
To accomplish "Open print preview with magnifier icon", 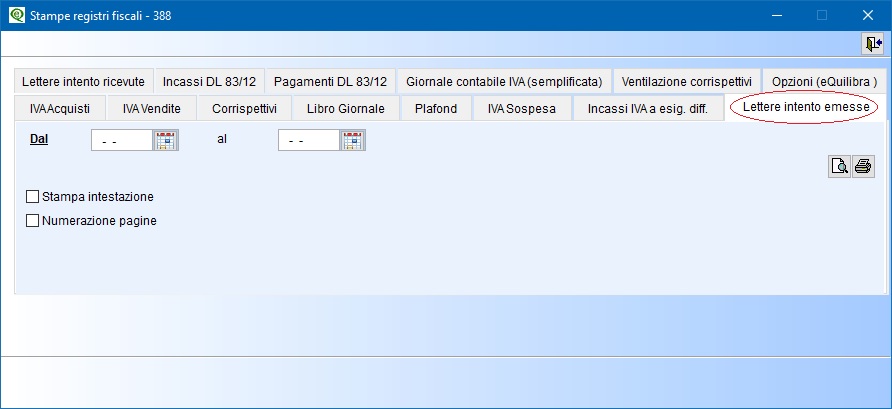I will point(839,167).
